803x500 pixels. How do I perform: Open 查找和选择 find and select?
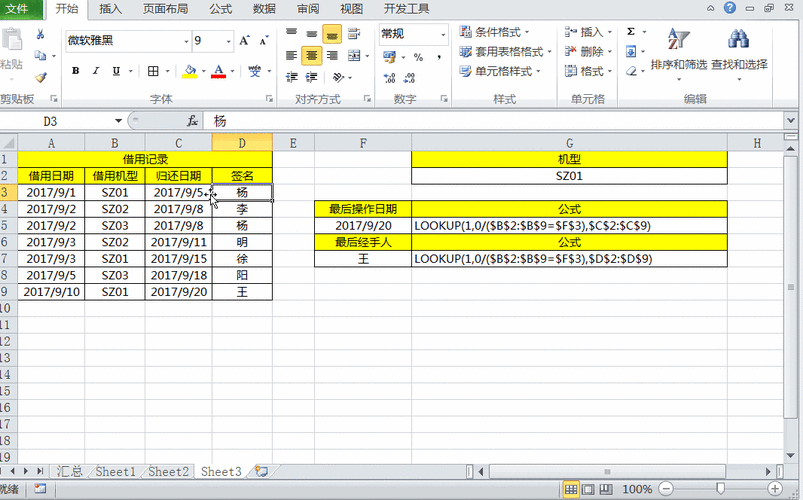[739, 53]
